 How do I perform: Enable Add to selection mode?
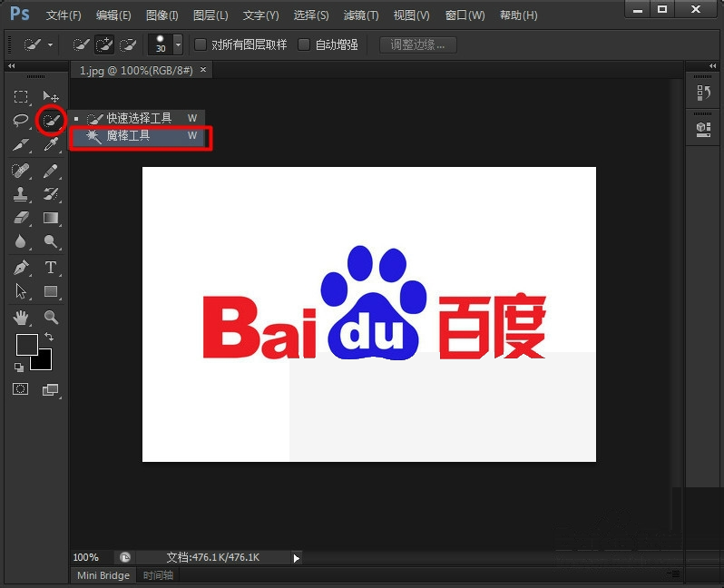(104, 44)
